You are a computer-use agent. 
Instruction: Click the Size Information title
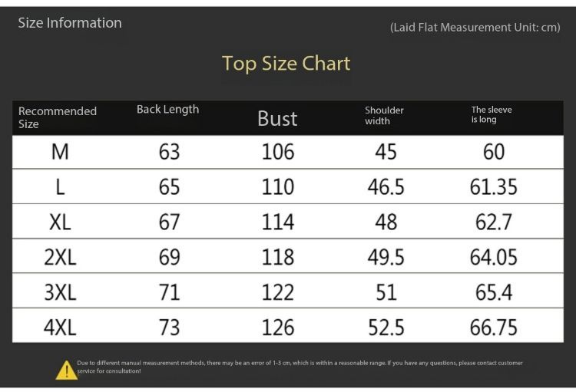click(x=70, y=23)
